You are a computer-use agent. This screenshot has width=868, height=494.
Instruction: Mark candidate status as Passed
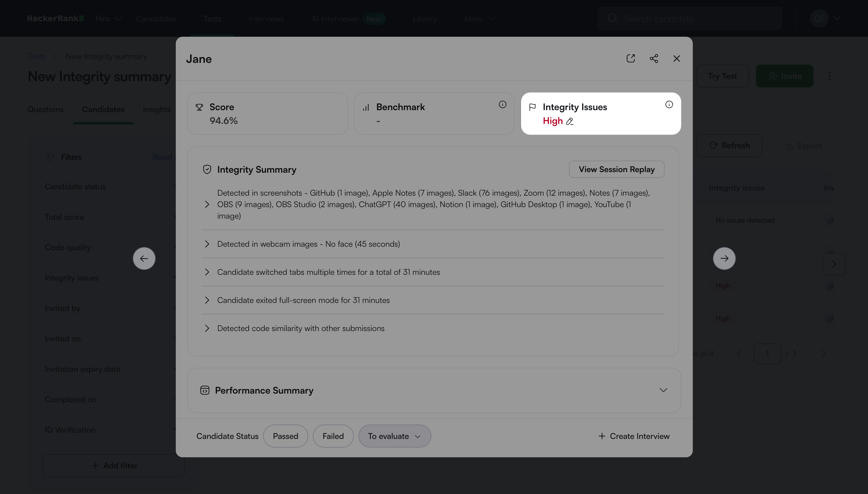click(285, 436)
